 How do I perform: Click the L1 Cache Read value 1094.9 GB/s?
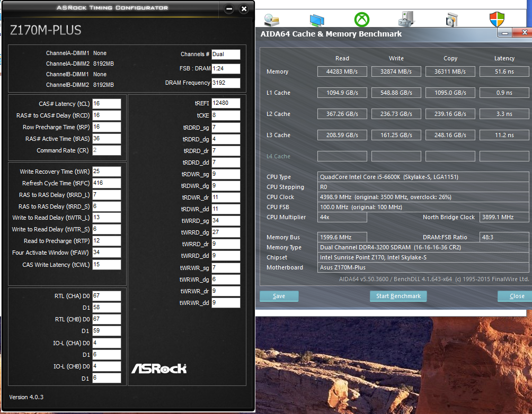pyautogui.click(x=342, y=93)
